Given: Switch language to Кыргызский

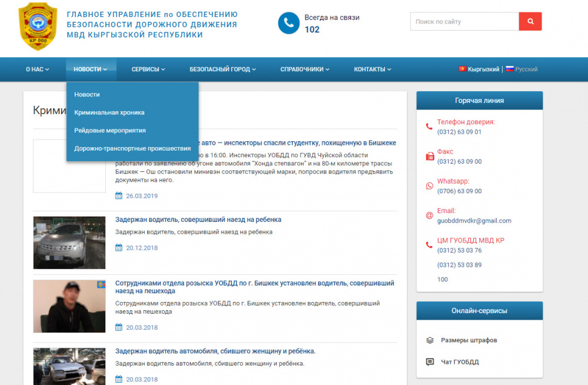Looking at the screenshot, I should (x=479, y=69).
